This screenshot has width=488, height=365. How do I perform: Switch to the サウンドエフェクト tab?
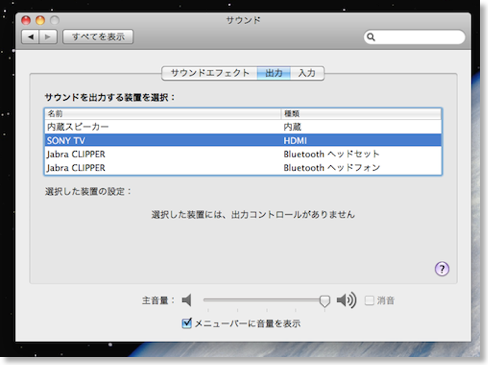[210, 73]
